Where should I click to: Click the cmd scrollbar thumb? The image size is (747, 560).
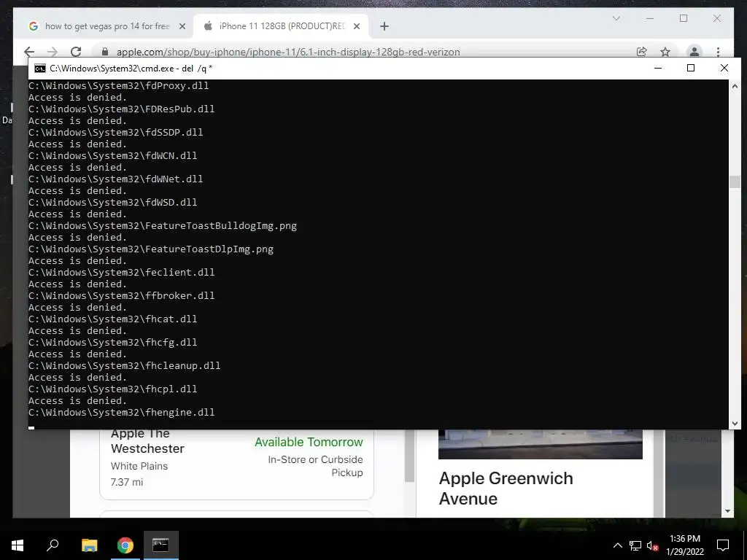[x=735, y=182]
